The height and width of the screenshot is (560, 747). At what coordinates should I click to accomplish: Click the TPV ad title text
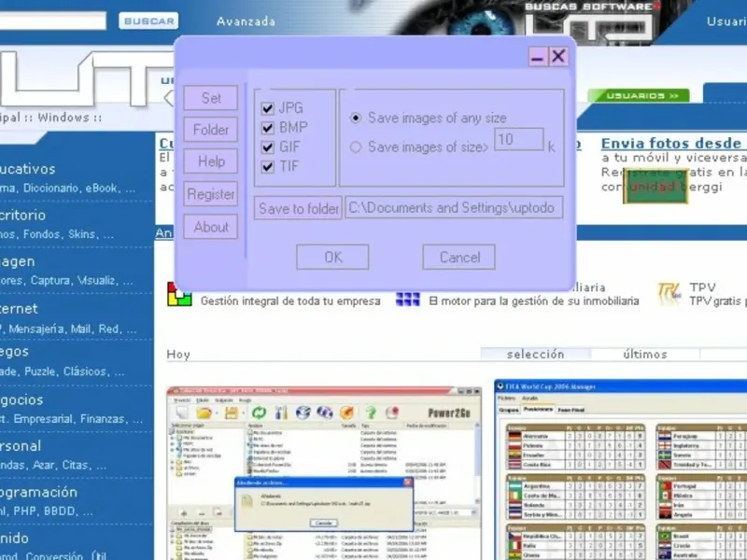click(703, 287)
